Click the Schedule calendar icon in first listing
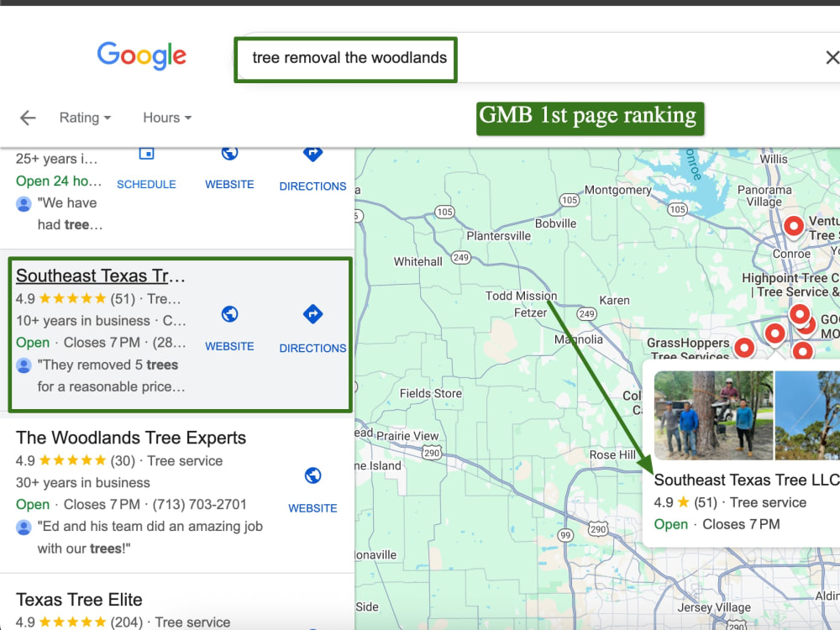Image resolution: width=840 pixels, height=630 pixels. click(x=146, y=153)
